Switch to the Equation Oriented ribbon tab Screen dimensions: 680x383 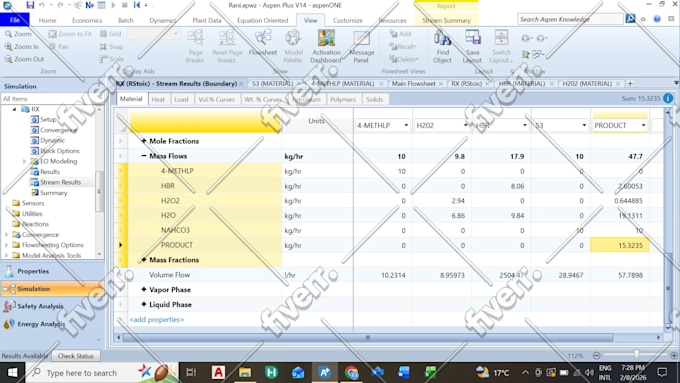point(262,20)
